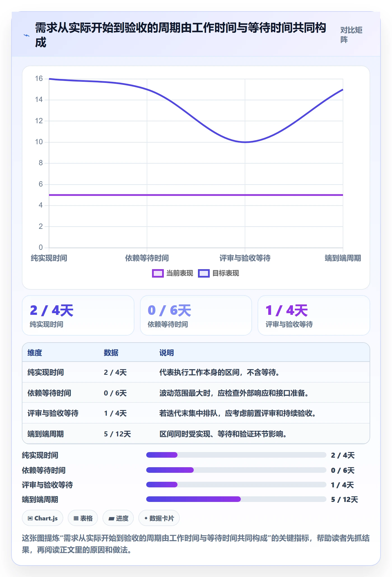Select the 表格 tag chip
This screenshot has width=392, height=577.
point(83,518)
